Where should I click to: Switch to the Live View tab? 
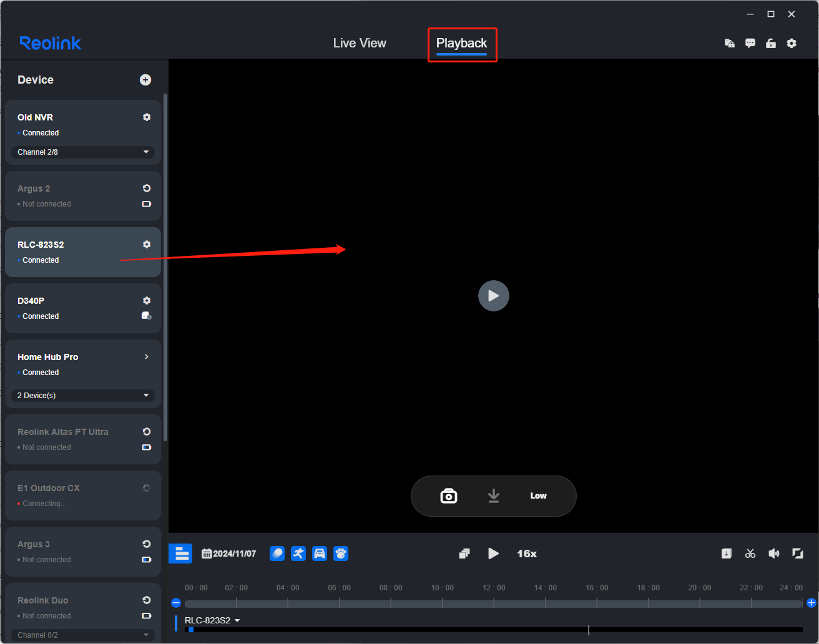coord(360,43)
